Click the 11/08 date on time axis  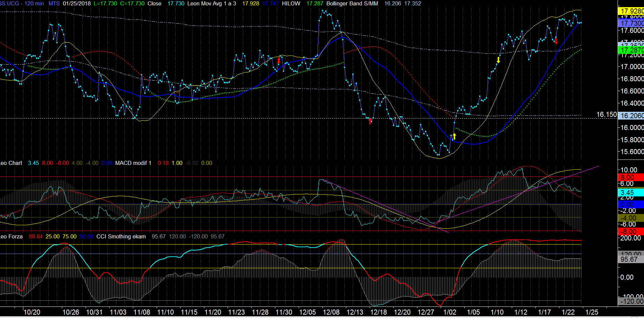tap(142, 312)
